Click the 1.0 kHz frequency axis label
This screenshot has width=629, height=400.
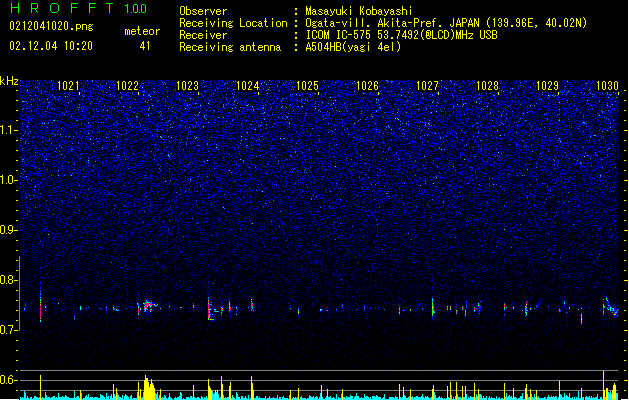[x=8, y=180]
